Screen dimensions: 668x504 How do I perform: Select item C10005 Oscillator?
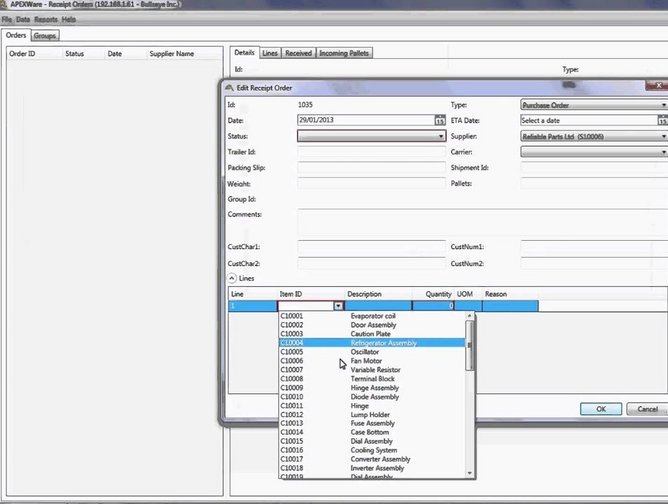click(372, 352)
